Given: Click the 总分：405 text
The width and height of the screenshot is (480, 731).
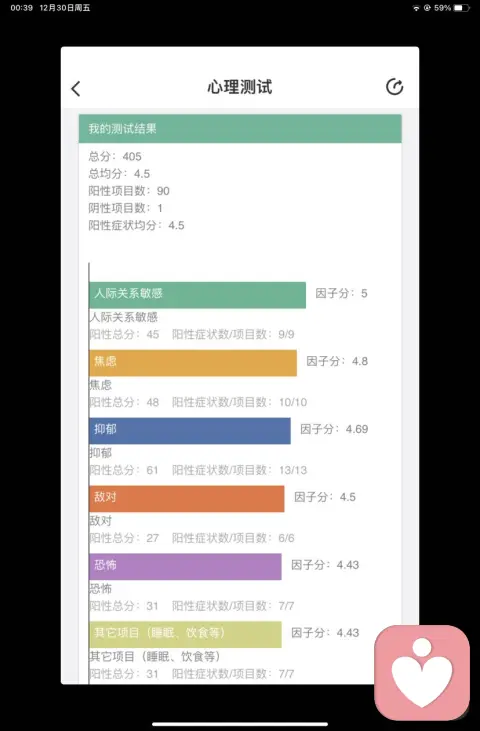Looking at the screenshot, I should [115, 156].
